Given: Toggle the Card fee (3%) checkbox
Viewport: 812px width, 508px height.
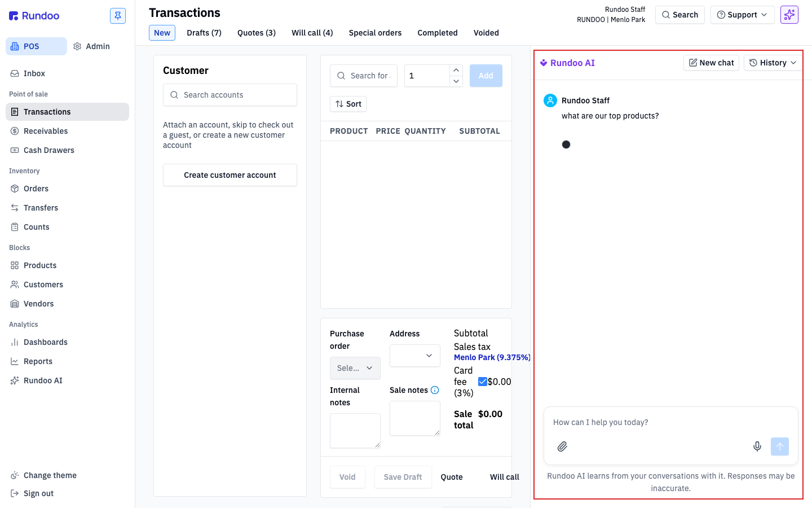Looking at the screenshot, I should point(483,382).
